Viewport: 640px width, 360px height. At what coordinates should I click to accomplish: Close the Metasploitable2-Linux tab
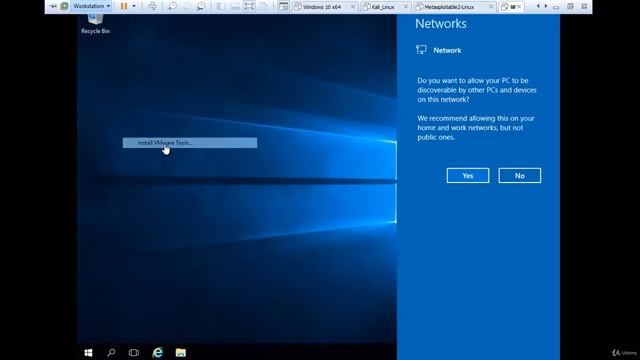pyautogui.click(x=491, y=7)
